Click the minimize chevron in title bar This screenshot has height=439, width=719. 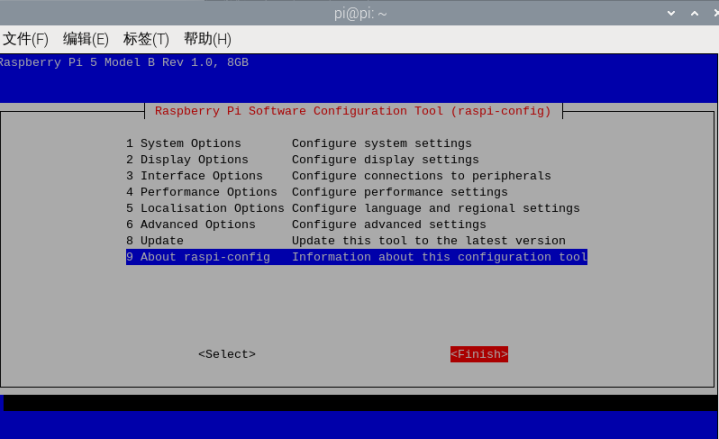coord(671,13)
